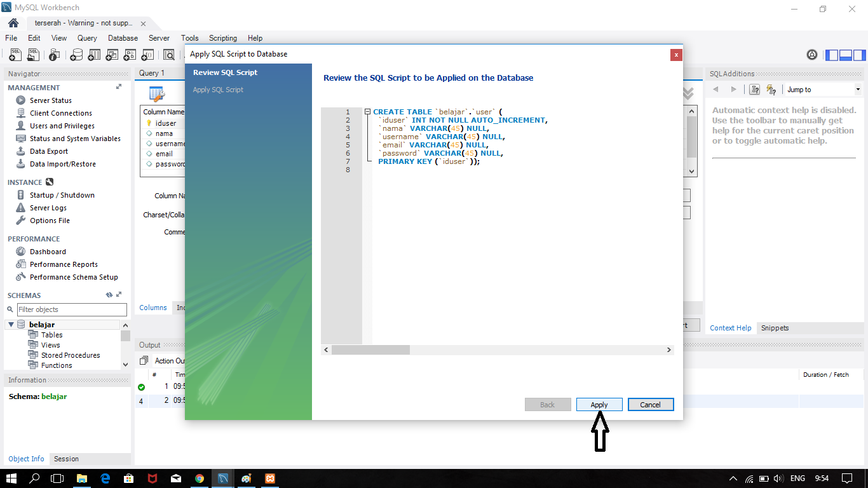Create a new SQL tab for executing queries
This screenshot has width=868, height=488.
click(x=15, y=55)
